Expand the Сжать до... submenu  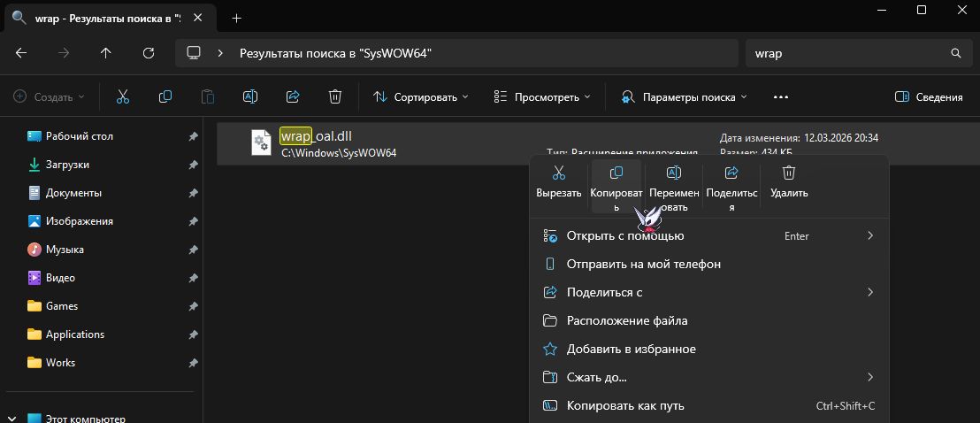pyautogui.click(x=870, y=377)
